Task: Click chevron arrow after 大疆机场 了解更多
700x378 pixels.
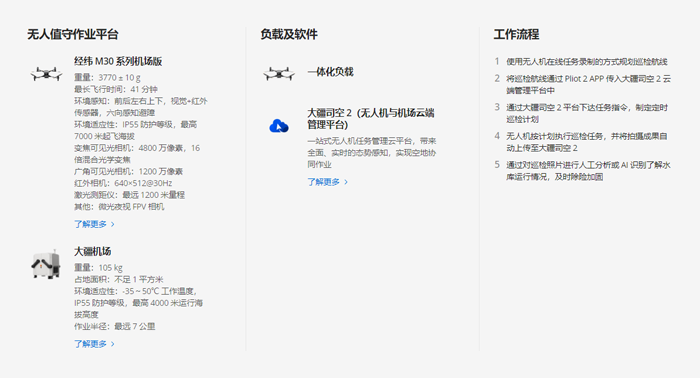Action: click(x=112, y=344)
